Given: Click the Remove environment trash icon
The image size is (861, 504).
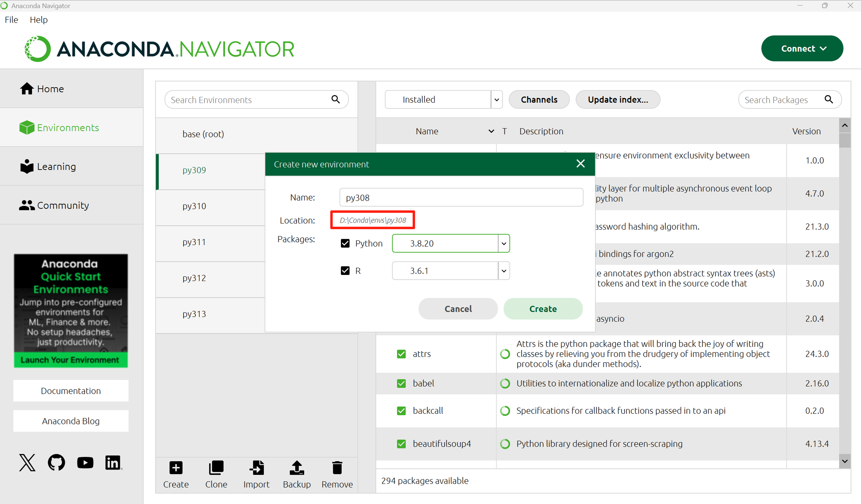Looking at the screenshot, I should [337, 468].
